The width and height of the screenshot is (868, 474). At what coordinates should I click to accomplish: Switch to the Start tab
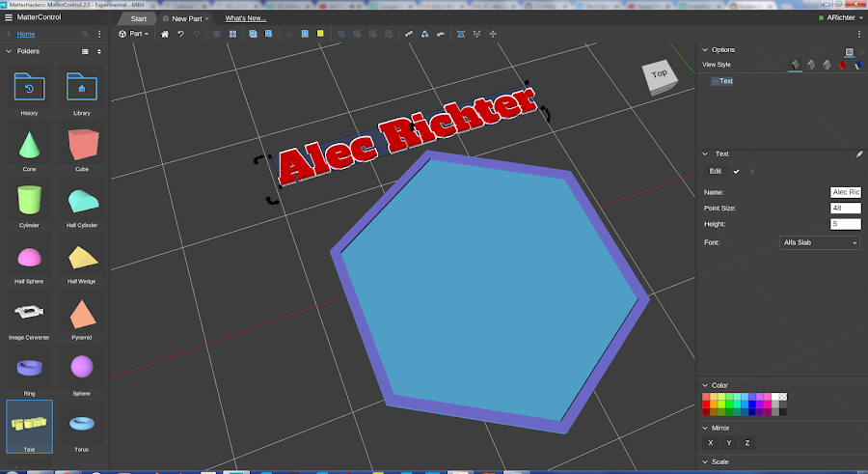click(x=138, y=18)
